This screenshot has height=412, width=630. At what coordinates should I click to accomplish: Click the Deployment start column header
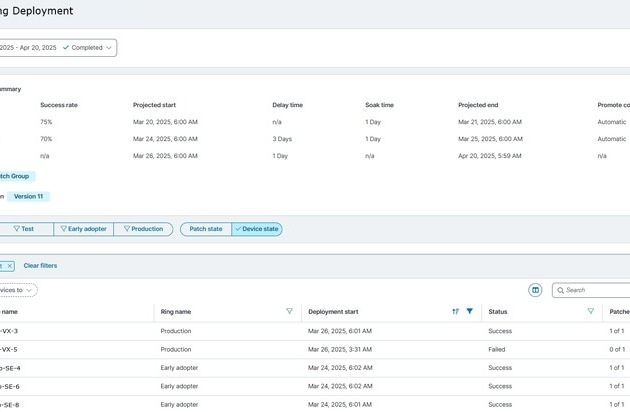[333, 312]
